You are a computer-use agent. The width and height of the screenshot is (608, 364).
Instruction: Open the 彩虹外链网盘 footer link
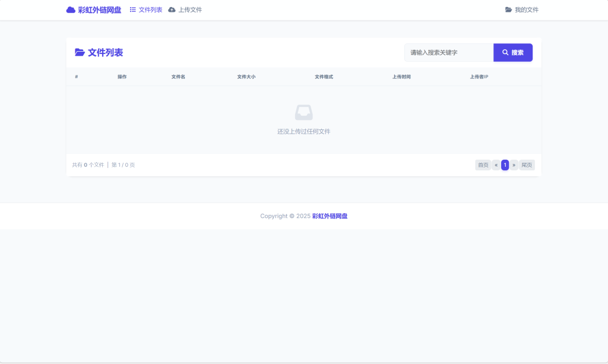pyautogui.click(x=330, y=216)
